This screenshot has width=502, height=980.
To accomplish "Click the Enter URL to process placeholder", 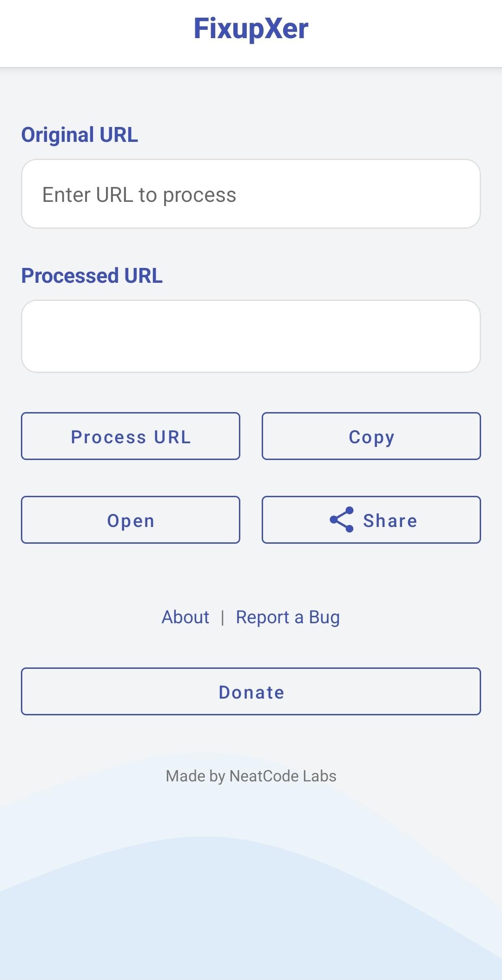I will coord(139,195).
